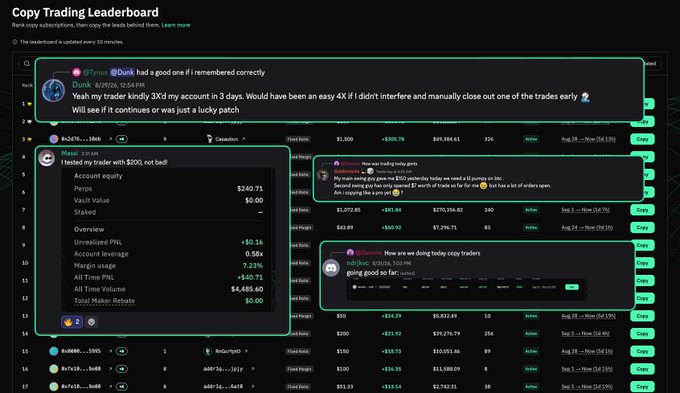Image resolution: width=680 pixels, height=393 pixels.
Task: Open external link arrow beside 0x2d76...10eb
Action: pyautogui.click(x=110, y=139)
